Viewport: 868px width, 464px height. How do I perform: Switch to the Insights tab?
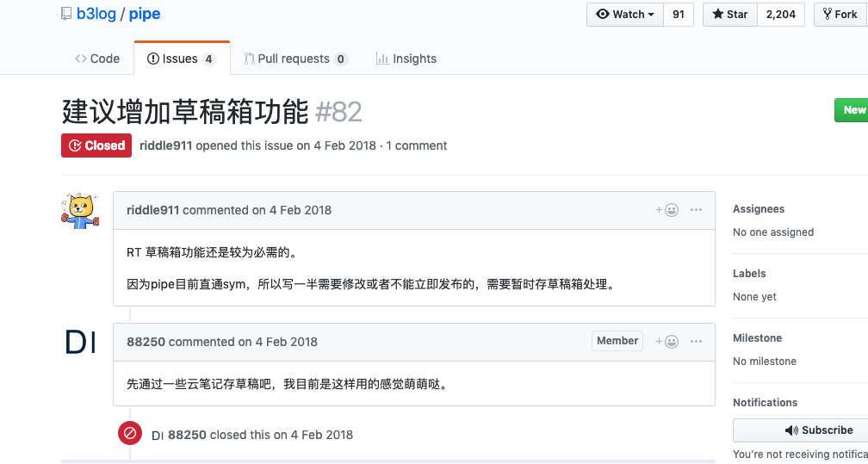(406, 59)
